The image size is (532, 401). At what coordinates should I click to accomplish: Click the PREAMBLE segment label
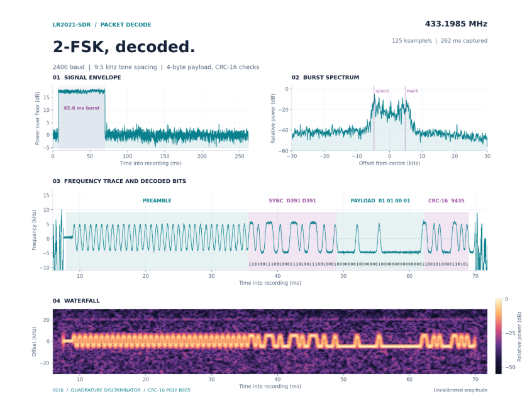pyautogui.click(x=157, y=200)
